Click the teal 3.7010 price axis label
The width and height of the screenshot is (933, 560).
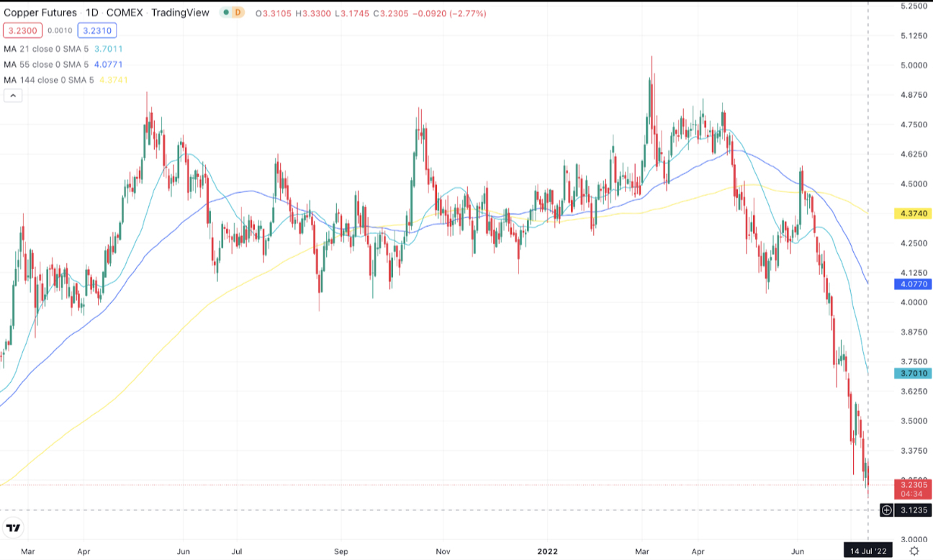(912, 373)
